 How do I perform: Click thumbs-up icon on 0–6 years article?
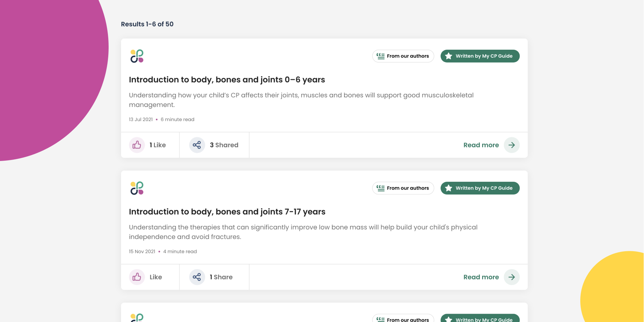pyautogui.click(x=137, y=145)
